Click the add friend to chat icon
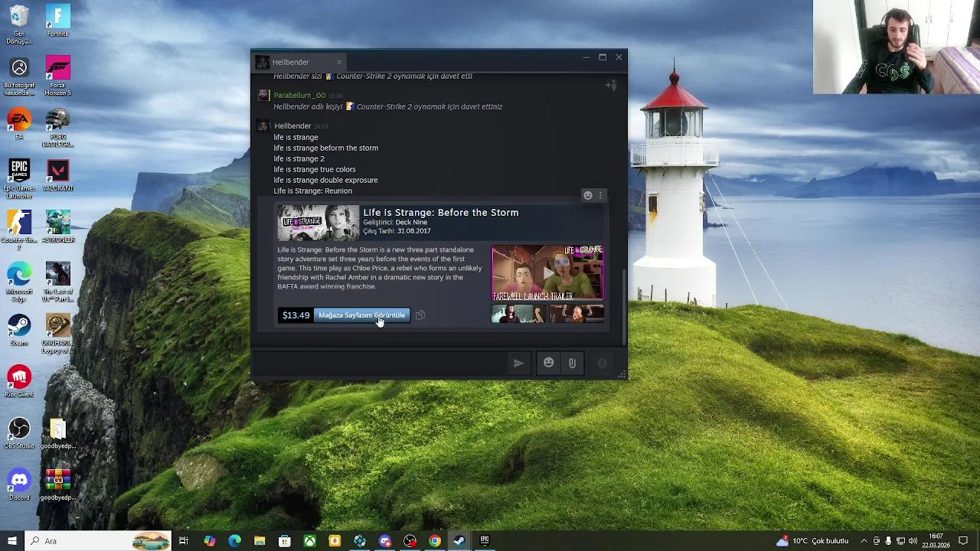The image size is (980, 551). pyautogui.click(x=611, y=85)
